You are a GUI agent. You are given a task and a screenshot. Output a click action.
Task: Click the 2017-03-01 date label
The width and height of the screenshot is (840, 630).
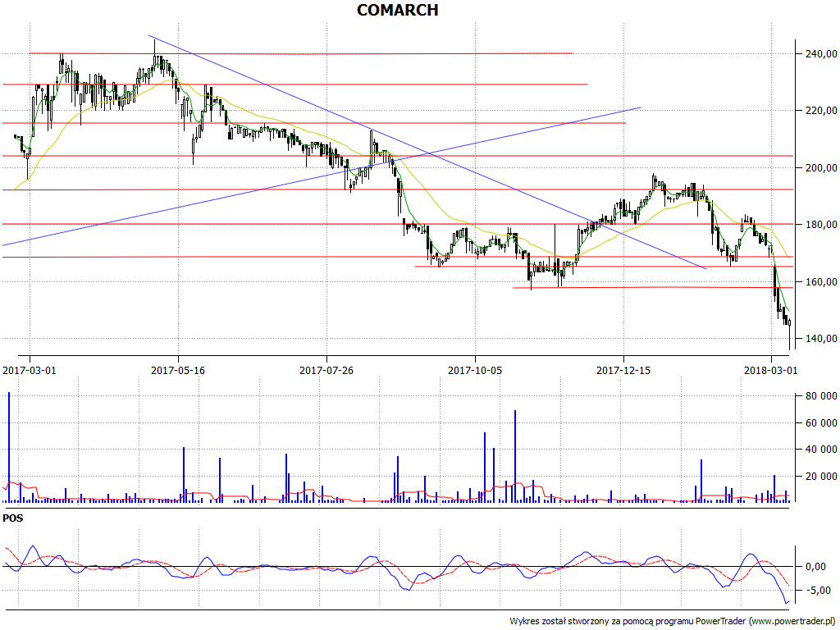tap(30, 370)
